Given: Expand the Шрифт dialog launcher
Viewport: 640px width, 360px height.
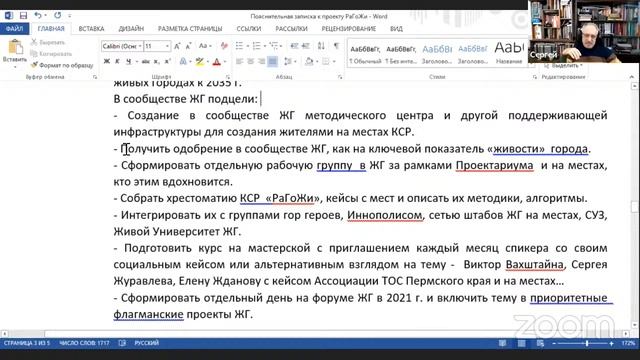Looking at the screenshot, I should (x=228, y=77).
